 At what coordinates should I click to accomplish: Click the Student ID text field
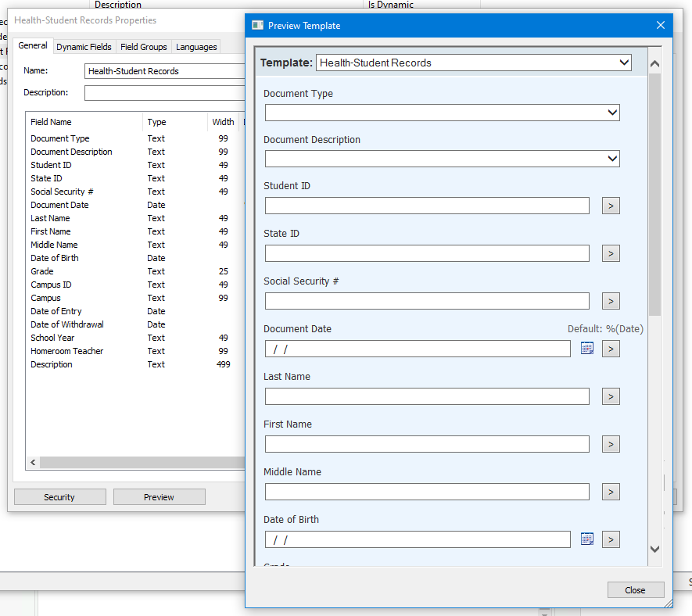pos(427,206)
